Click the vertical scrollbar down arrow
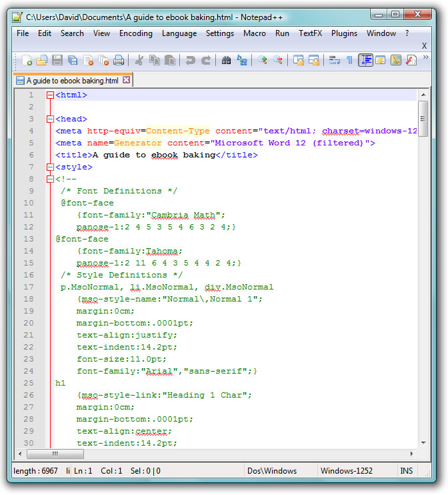This screenshot has width=448, height=495. click(423, 442)
